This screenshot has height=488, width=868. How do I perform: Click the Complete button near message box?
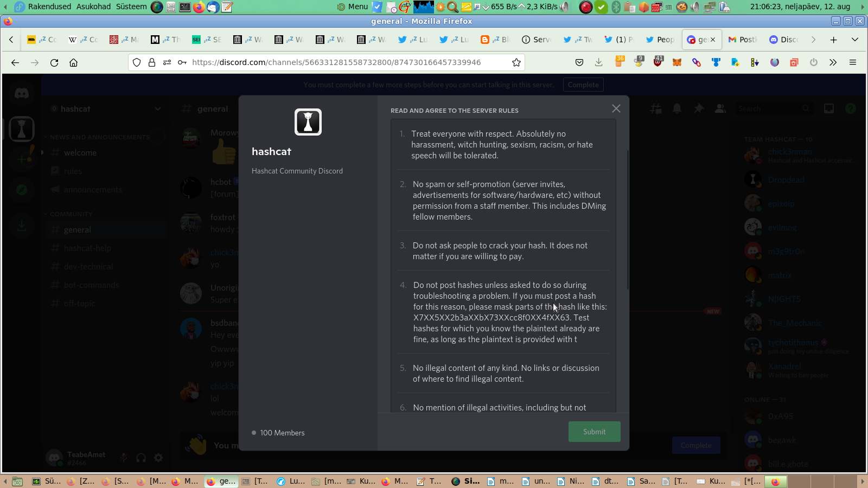(x=696, y=445)
